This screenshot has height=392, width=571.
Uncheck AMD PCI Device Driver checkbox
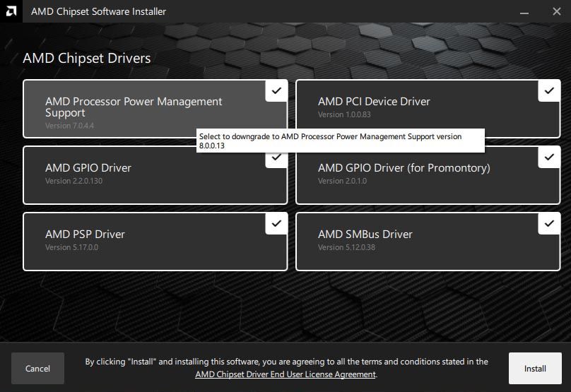tap(549, 90)
